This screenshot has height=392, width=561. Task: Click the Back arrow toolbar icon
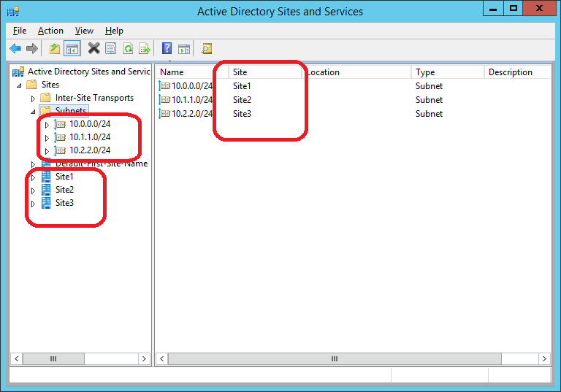[x=15, y=48]
